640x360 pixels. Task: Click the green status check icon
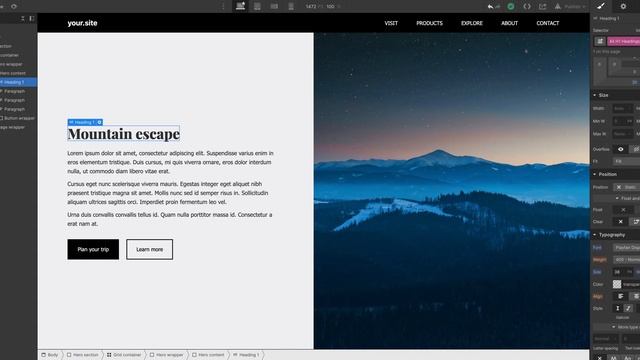[511, 7]
